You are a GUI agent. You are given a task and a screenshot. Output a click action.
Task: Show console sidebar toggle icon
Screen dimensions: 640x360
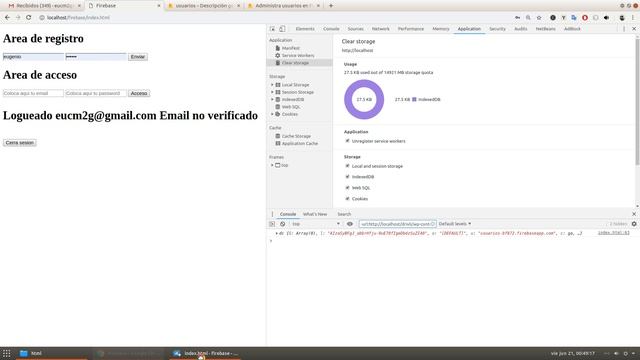tap(272, 224)
